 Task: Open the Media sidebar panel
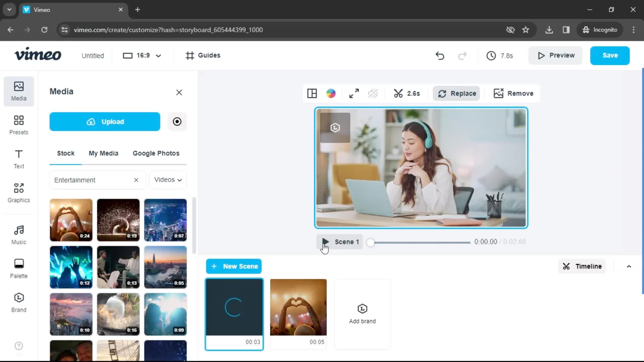pyautogui.click(x=19, y=91)
